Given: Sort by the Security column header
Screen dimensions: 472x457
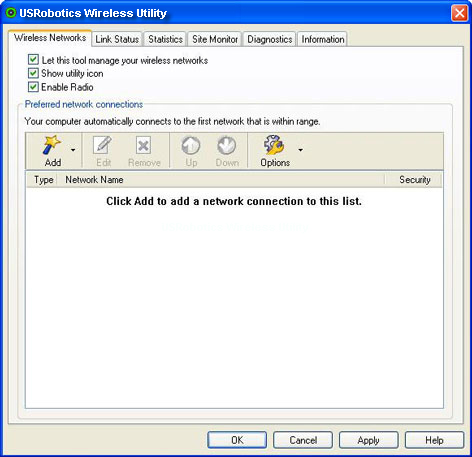Looking at the screenshot, I should pos(413,180).
